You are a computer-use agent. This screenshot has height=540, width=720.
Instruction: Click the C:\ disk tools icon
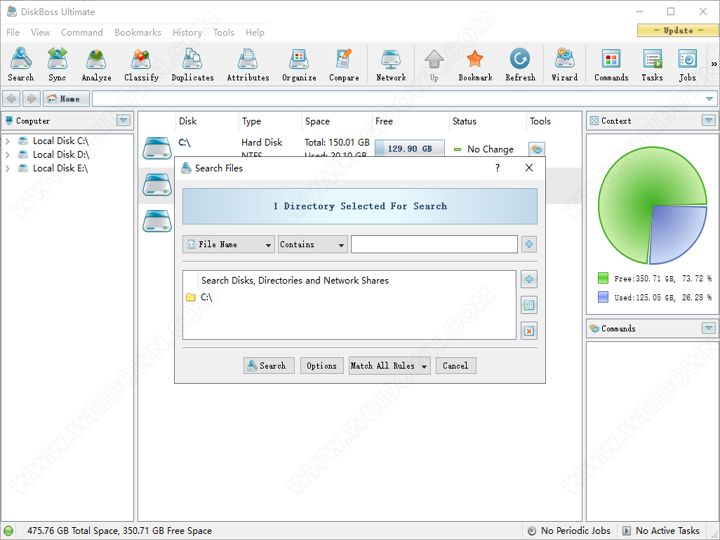point(536,149)
